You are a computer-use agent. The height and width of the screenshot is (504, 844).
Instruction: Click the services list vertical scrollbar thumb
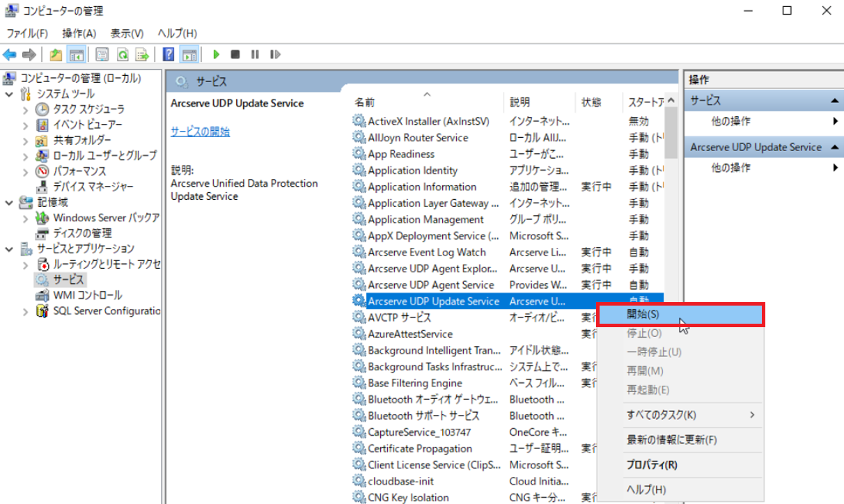[x=671, y=134]
